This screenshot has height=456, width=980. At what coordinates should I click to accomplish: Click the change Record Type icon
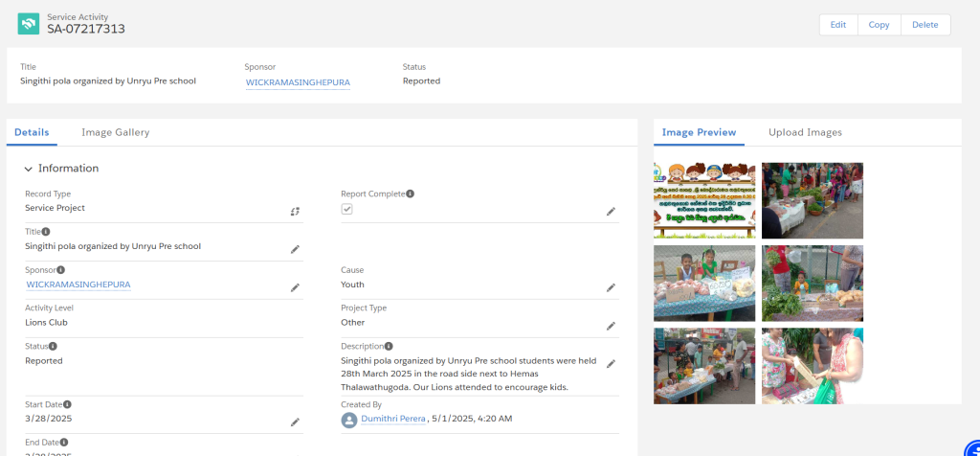[295, 212]
